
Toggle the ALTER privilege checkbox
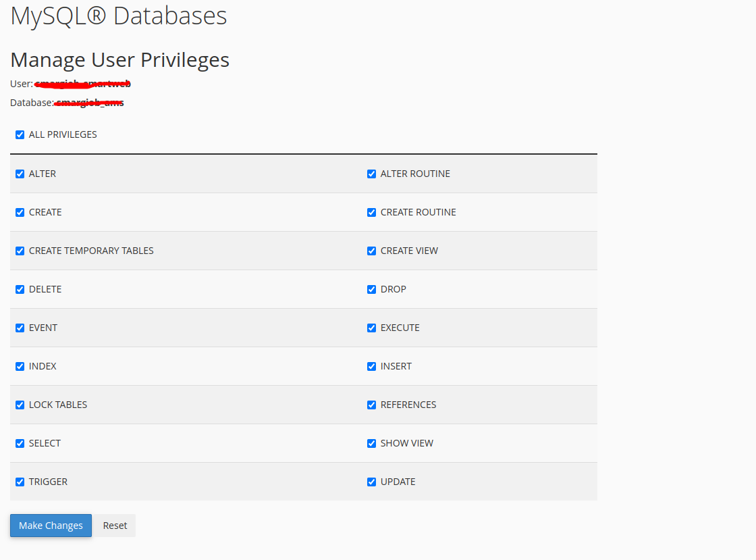pyautogui.click(x=20, y=174)
